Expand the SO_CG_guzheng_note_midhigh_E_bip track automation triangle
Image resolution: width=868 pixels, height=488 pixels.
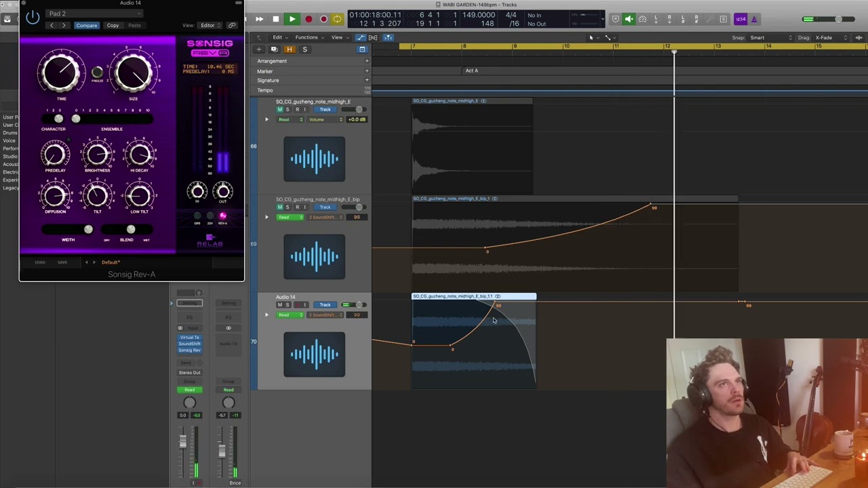point(267,217)
